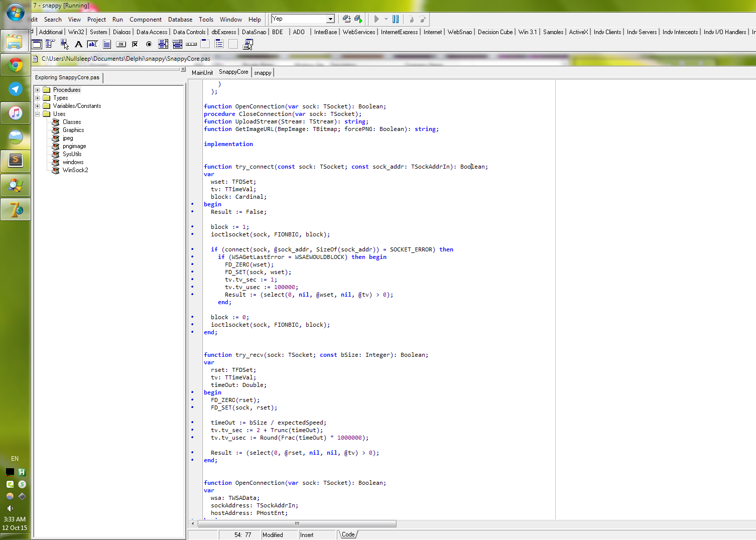The width and height of the screenshot is (756, 540).
Task: Select the RadioButton component icon
Action: pos(149,44)
